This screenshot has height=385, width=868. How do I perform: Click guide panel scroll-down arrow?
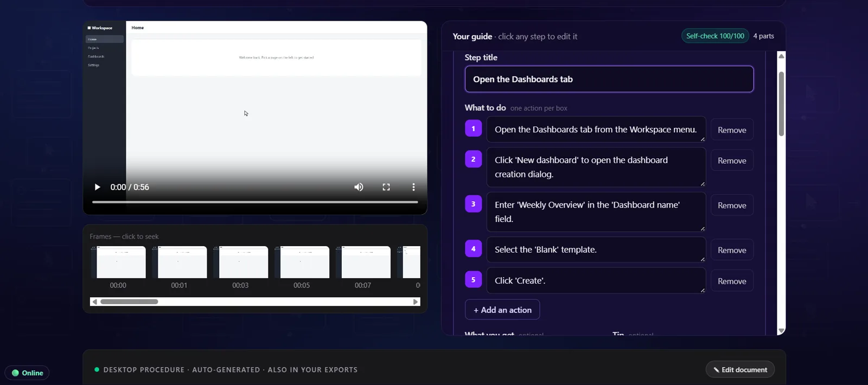click(x=781, y=331)
